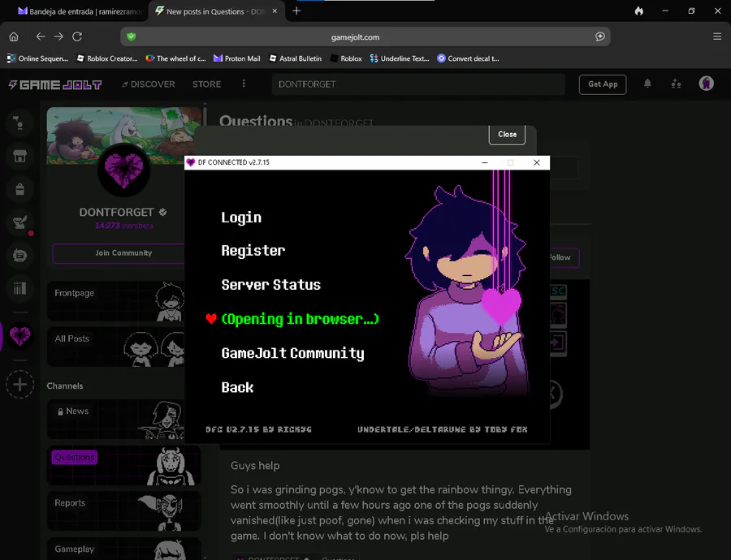The height and width of the screenshot is (560, 731).
Task: Open The wheel of bookmark
Action: tap(175, 58)
